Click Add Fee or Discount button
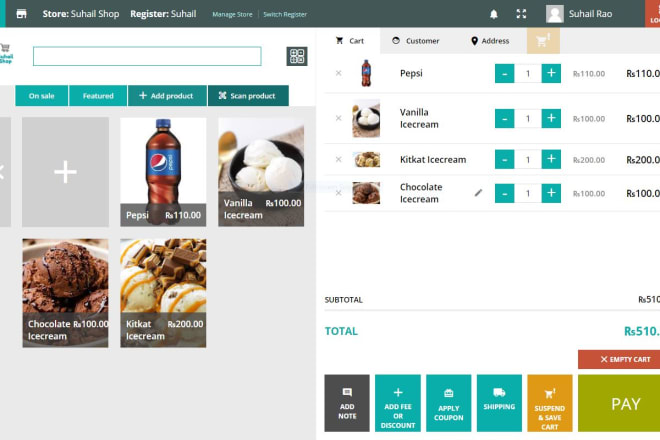This screenshot has width=660, height=440. click(398, 403)
